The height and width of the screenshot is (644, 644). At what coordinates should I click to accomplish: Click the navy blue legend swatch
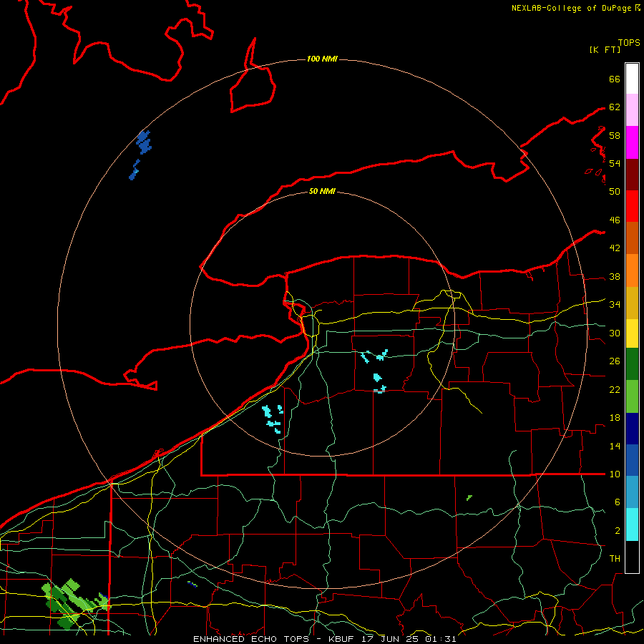pos(632,429)
